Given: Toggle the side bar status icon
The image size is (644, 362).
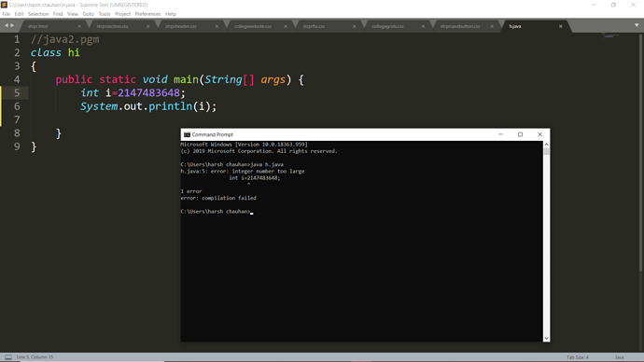Looking at the screenshot, I should [8, 357].
